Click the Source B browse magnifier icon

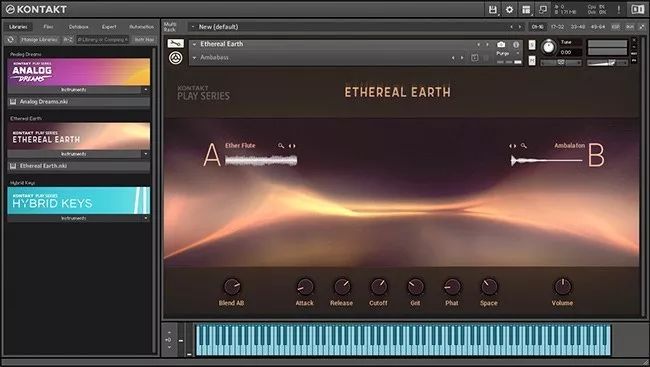[x=524, y=146]
